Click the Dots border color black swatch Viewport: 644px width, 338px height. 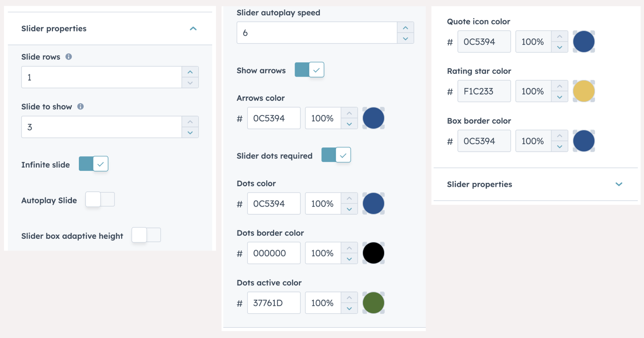373,253
